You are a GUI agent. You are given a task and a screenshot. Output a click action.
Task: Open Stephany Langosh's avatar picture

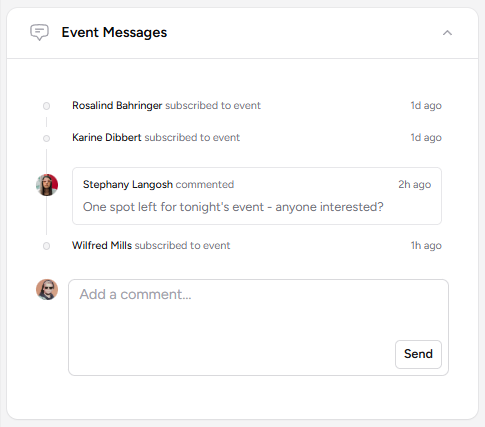47,185
